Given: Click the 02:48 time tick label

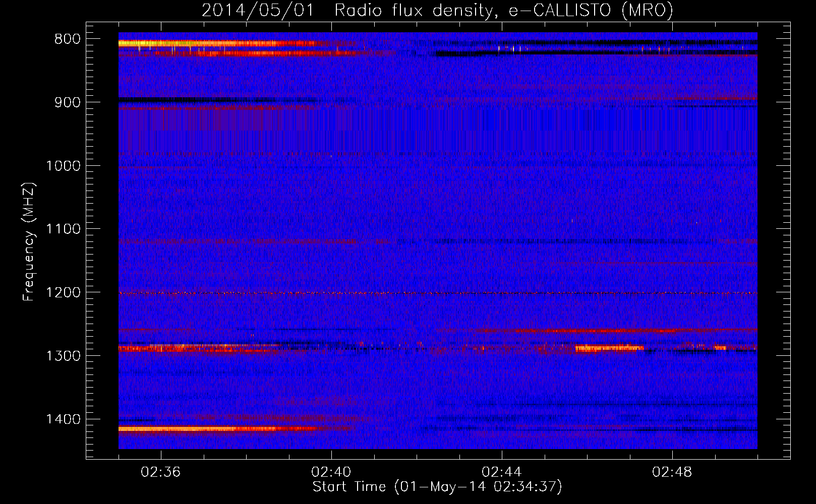Looking at the screenshot, I should pyautogui.click(x=672, y=472).
